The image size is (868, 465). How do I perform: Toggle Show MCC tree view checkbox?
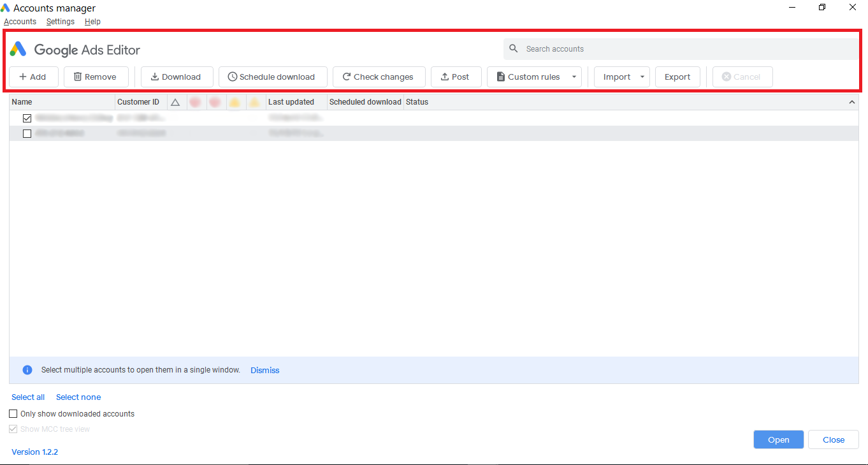tap(13, 429)
